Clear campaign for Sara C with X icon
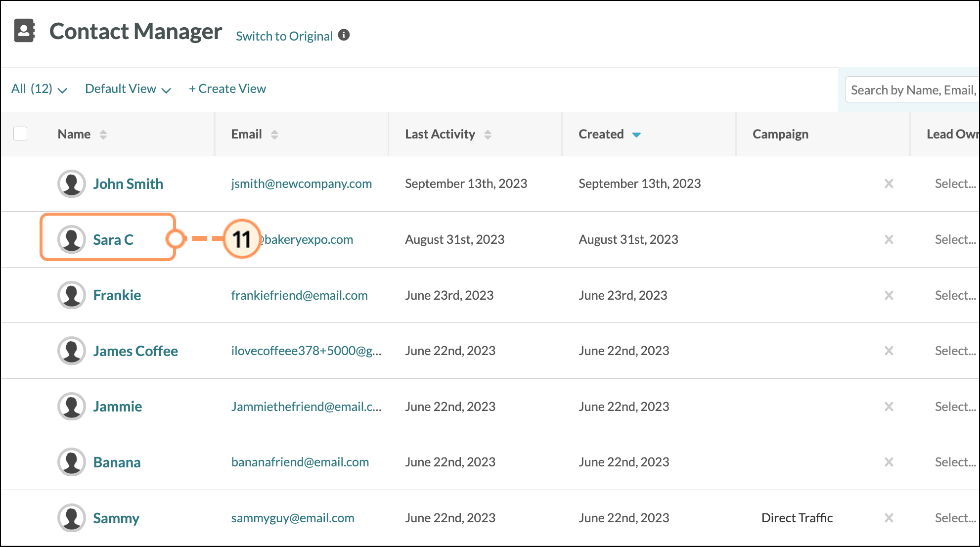 click(x=889, y=239)
